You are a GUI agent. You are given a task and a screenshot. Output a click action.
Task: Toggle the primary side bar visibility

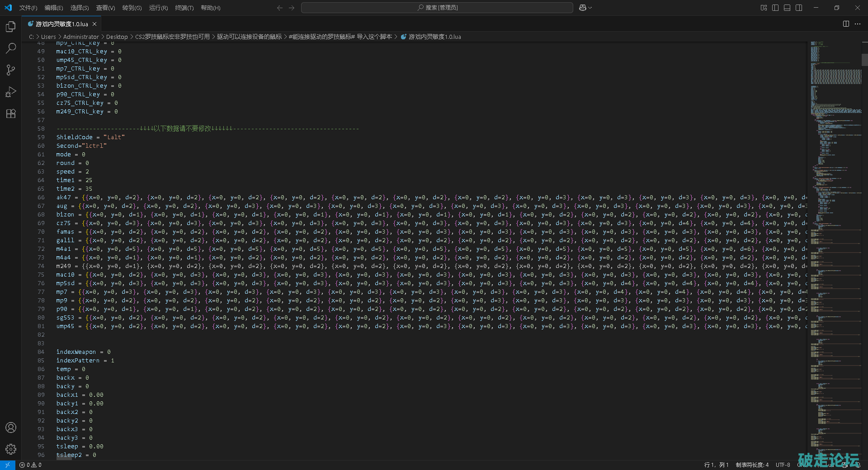tap(775, 8)
